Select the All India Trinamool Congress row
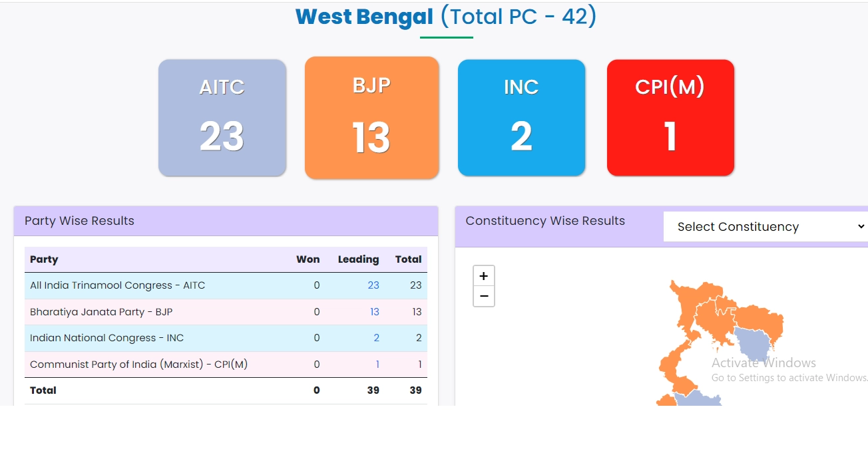Viewport: 868px width, 449px height. pos(118,285)
